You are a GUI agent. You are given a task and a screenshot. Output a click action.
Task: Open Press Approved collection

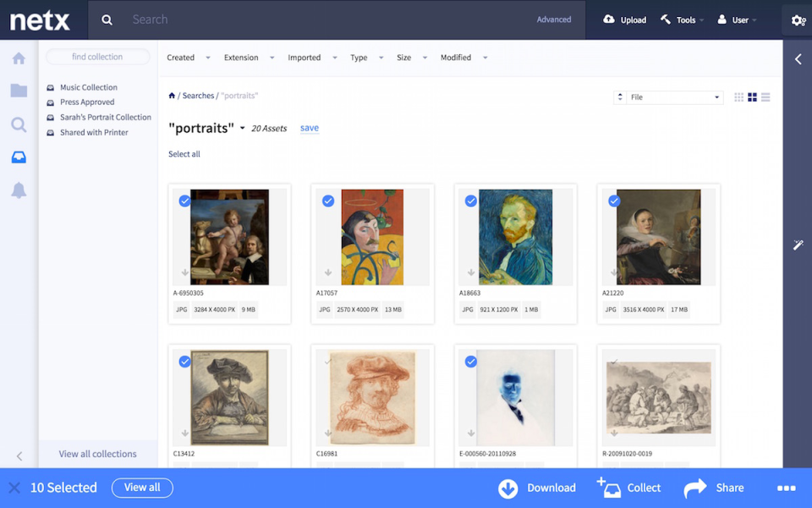coord(87,102)
